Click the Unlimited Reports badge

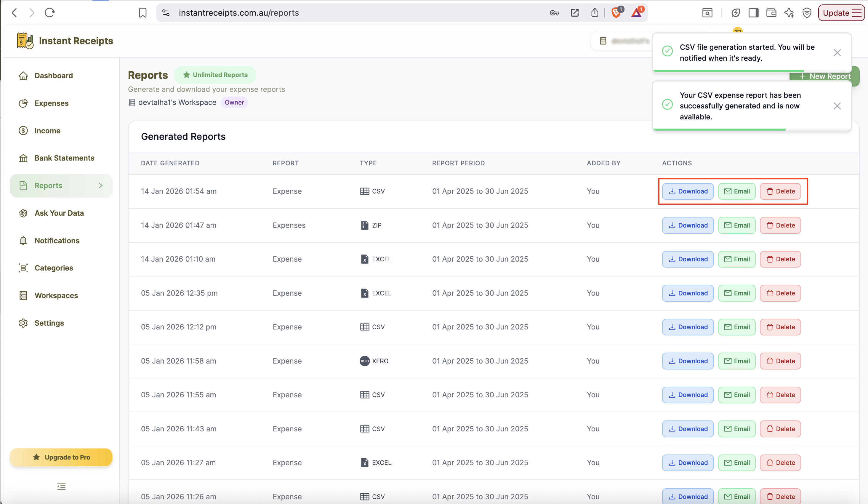click(215, 75)
